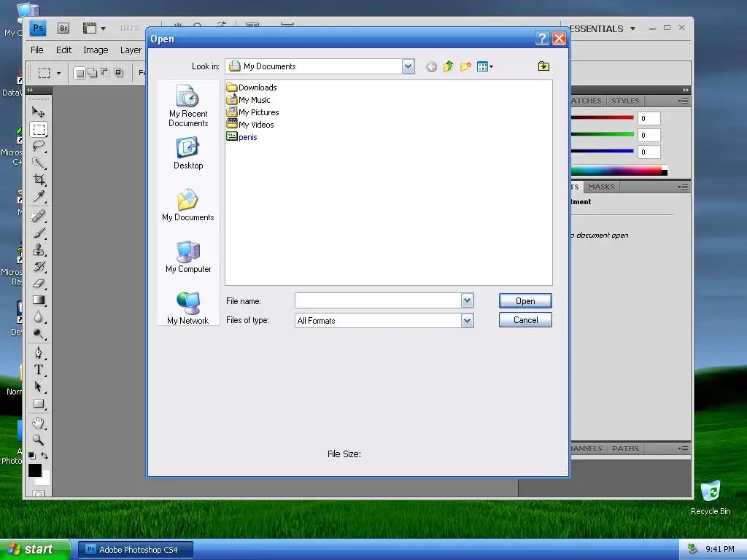Screen dimensions: 747x560
Task: Select the Crop tool
Action: (x=38, y=179)
